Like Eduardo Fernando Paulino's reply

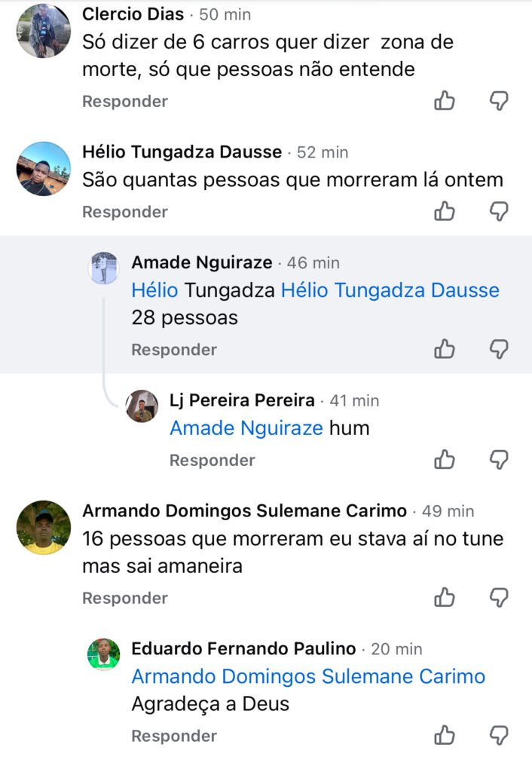pyautogui.click(x=445, y=736)
